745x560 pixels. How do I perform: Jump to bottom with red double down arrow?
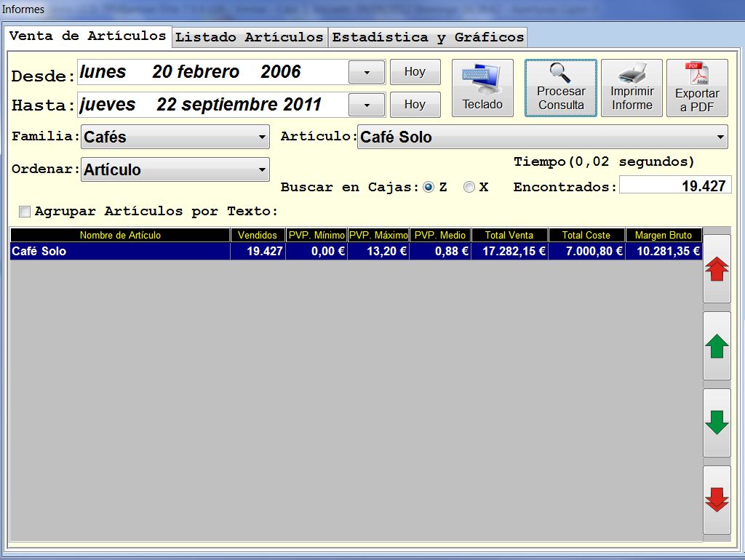[x=717, y=500]
